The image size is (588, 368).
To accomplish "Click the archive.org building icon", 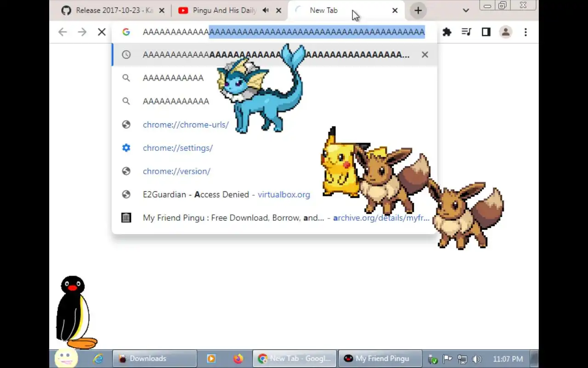I will (x=126, y=218).
